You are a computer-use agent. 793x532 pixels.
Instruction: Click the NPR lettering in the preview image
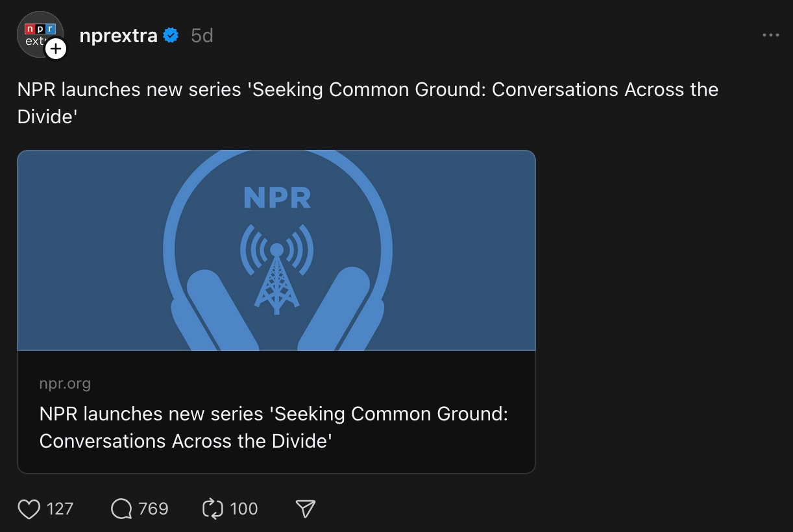click(277, 199)
